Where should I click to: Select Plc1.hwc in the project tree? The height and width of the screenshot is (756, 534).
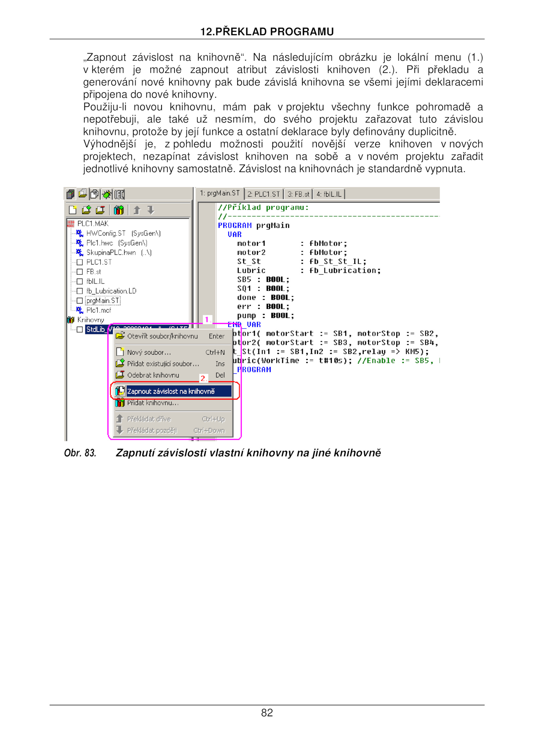click(x=117, y=243)
